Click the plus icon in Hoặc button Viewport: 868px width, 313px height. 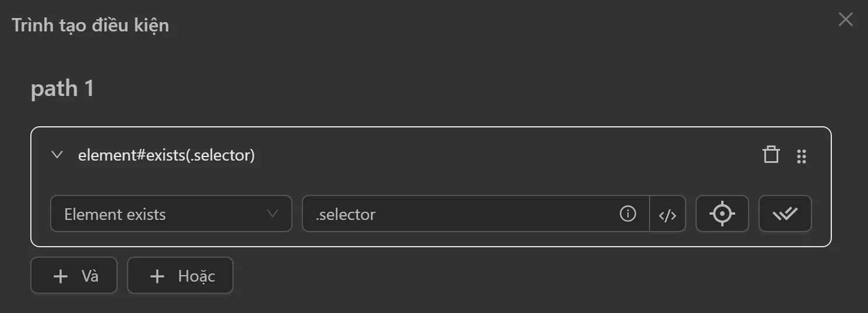[157, 276]
